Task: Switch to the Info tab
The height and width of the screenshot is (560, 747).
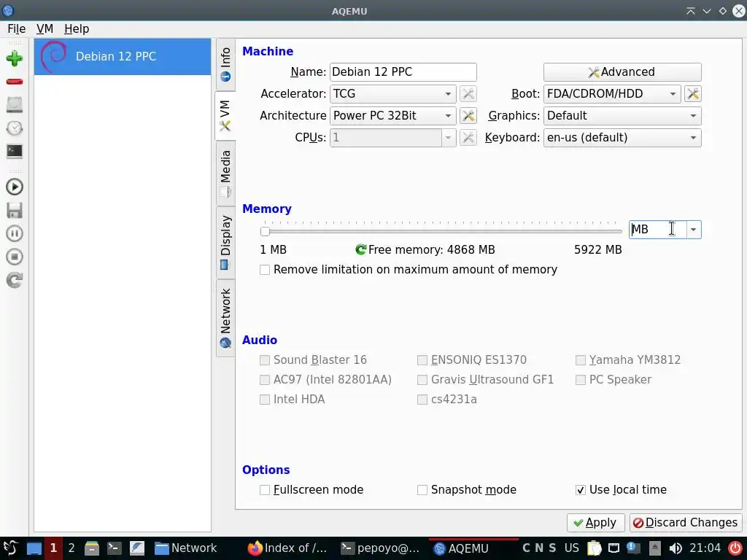Action: coord(225,65)
